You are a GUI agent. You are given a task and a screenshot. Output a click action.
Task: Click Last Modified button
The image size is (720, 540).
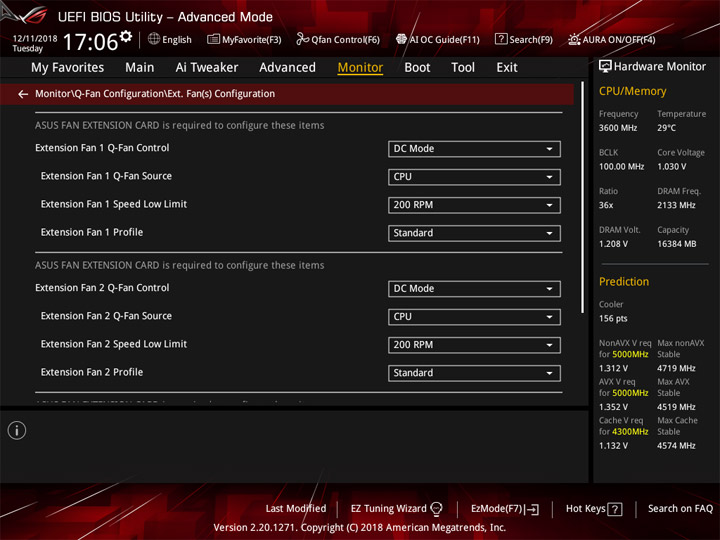296,509
